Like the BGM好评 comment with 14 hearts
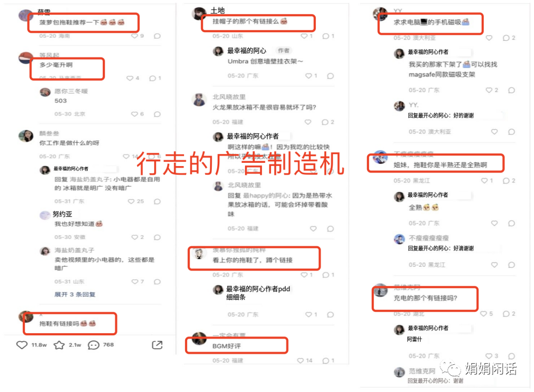 pyautogui.click(x=300, y=360)
